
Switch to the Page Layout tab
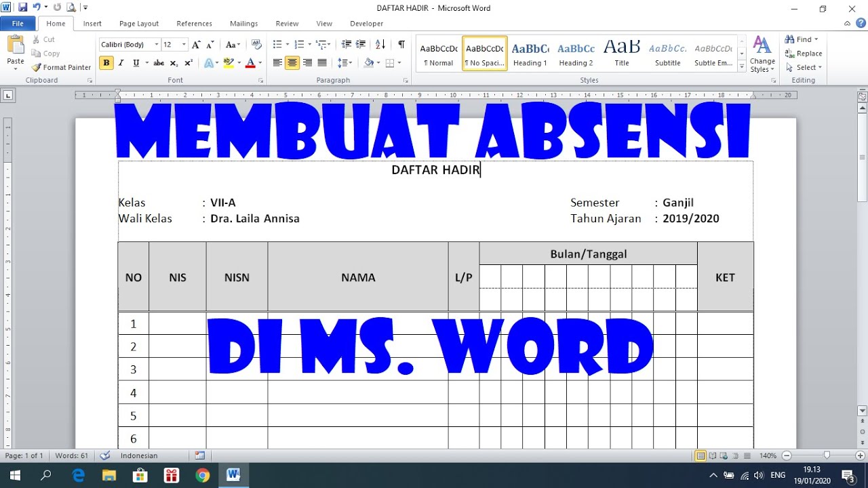(x=139, y=23)
